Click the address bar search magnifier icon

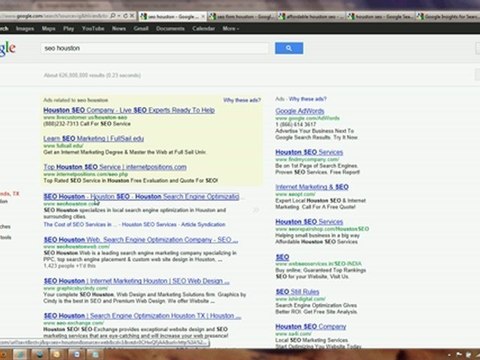pos(113,16)
